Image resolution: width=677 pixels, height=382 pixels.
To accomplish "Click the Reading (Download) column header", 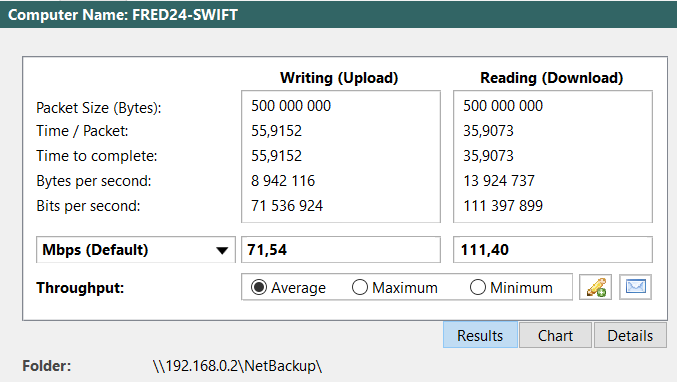I will [552, 78].
